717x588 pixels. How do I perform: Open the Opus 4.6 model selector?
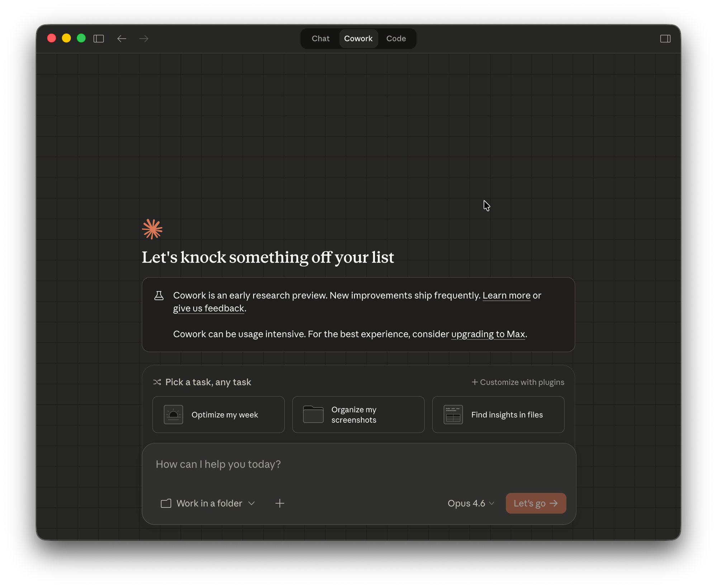coord(470,503)
